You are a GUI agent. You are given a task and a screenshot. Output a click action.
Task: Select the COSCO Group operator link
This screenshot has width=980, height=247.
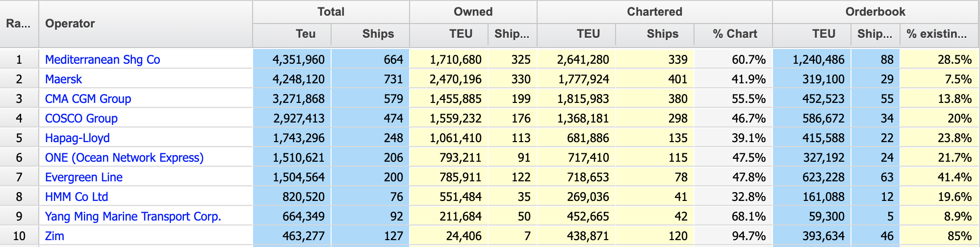point(81,119)
